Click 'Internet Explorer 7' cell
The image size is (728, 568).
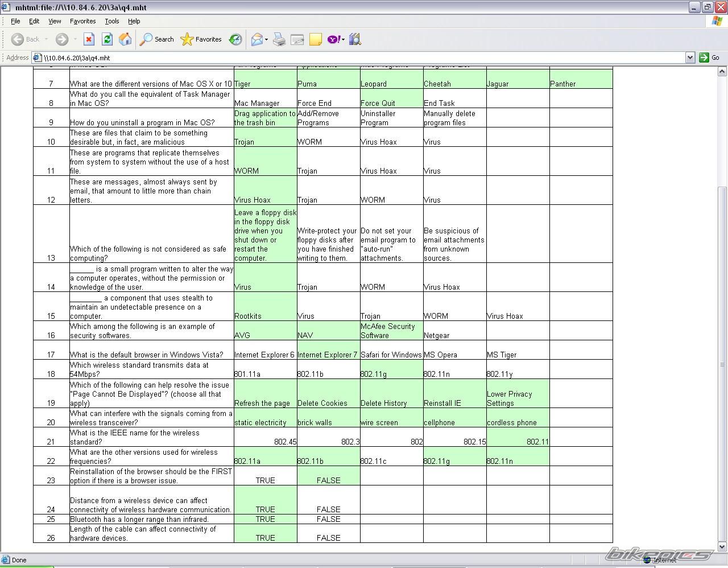[328, 350]
